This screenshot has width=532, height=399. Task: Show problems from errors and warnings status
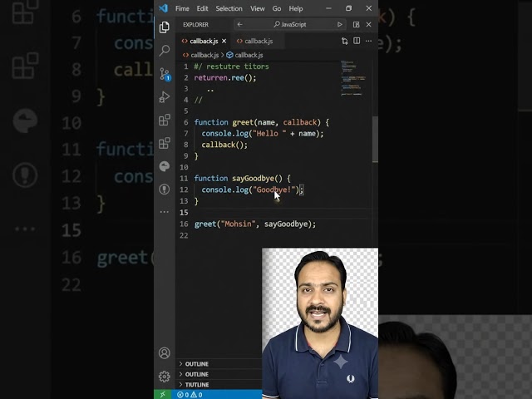click(190, 395)
